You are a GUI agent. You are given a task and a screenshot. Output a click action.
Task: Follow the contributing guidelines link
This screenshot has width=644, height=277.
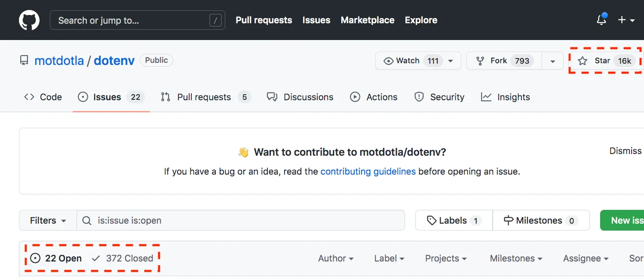click(368, 172)
